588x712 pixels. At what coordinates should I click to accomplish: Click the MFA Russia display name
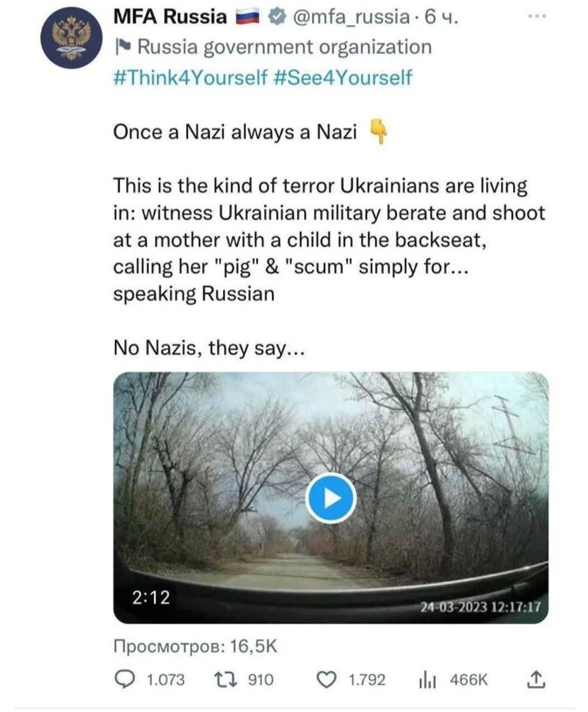point(170,17)
